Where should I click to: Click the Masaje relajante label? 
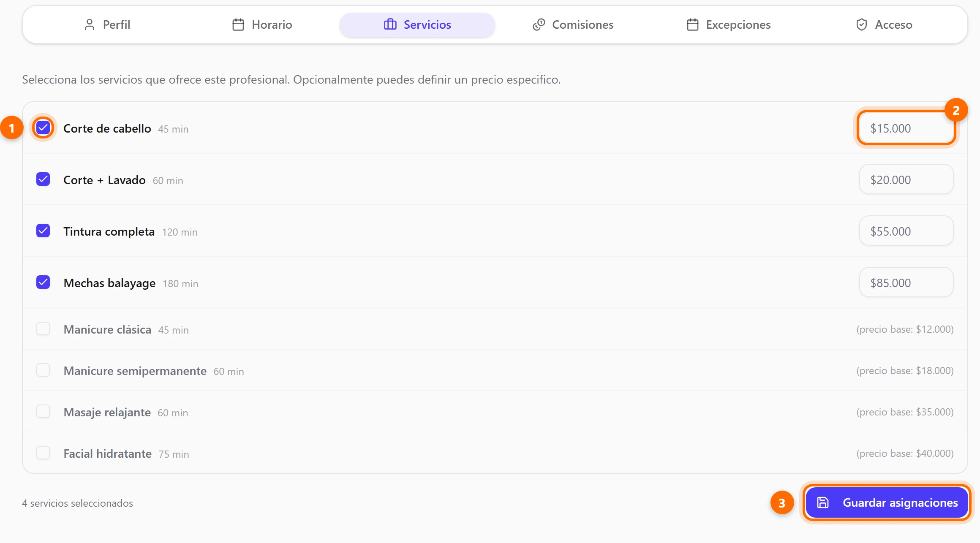point(107,412)
